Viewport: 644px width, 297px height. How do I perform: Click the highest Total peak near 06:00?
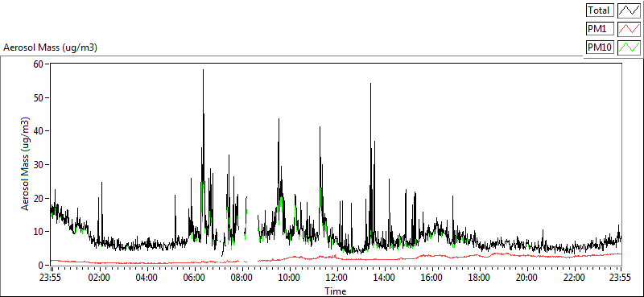tap(203, 71)
